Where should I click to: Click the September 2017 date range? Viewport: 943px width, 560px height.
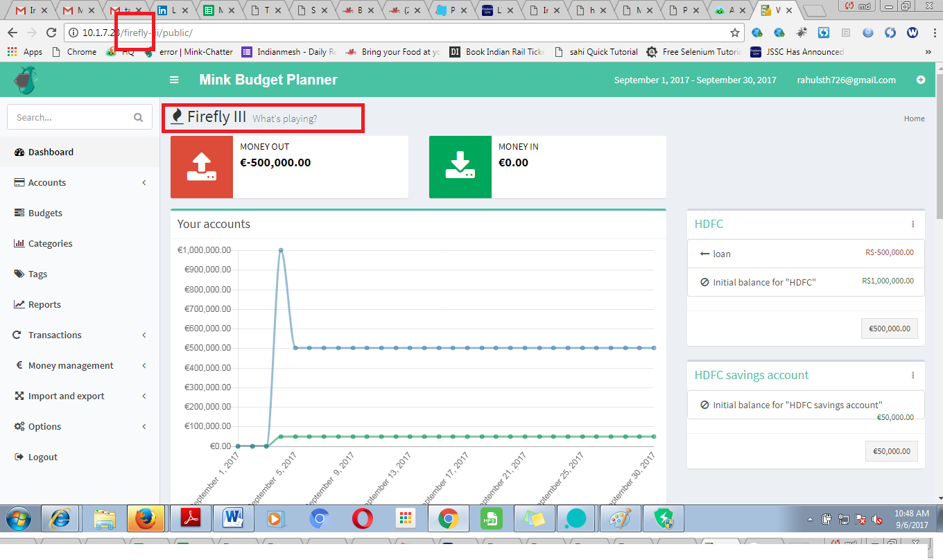click(695, 80)
